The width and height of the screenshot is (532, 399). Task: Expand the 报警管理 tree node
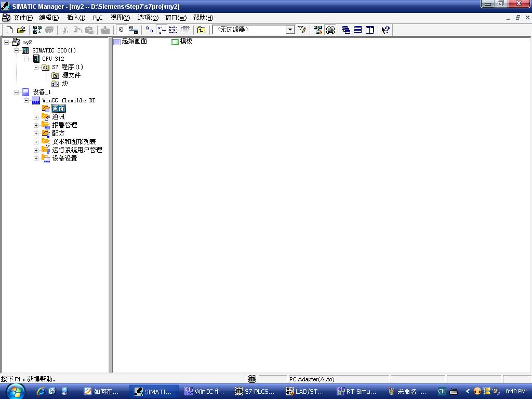(36, 125)
